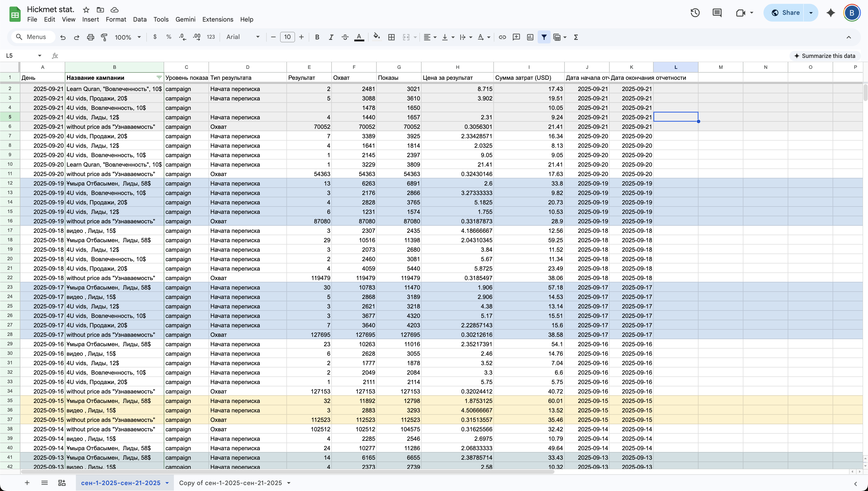
Task: Apply percent format icon
Action: coord(169,37)
